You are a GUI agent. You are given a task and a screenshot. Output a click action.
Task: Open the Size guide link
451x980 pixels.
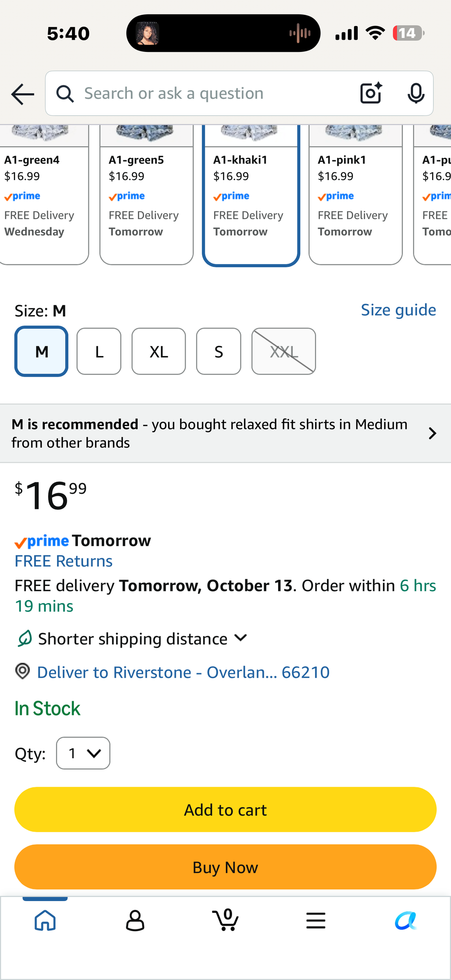(398, 310)
